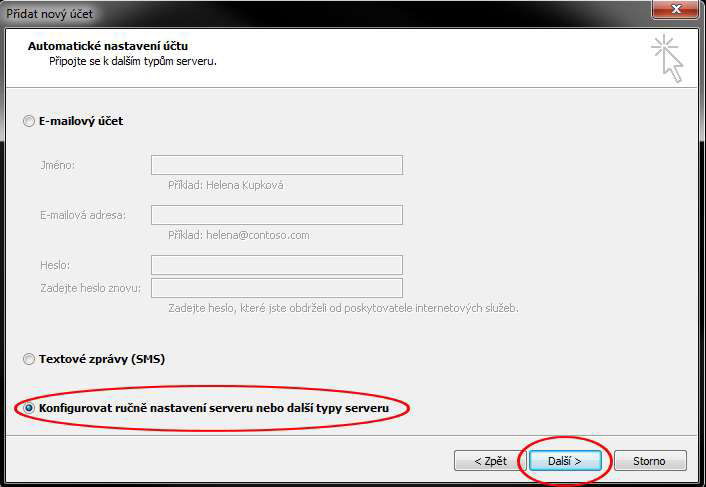
Task: Click the Přidat nový účet title bar
Action: (x=300, y=12)
